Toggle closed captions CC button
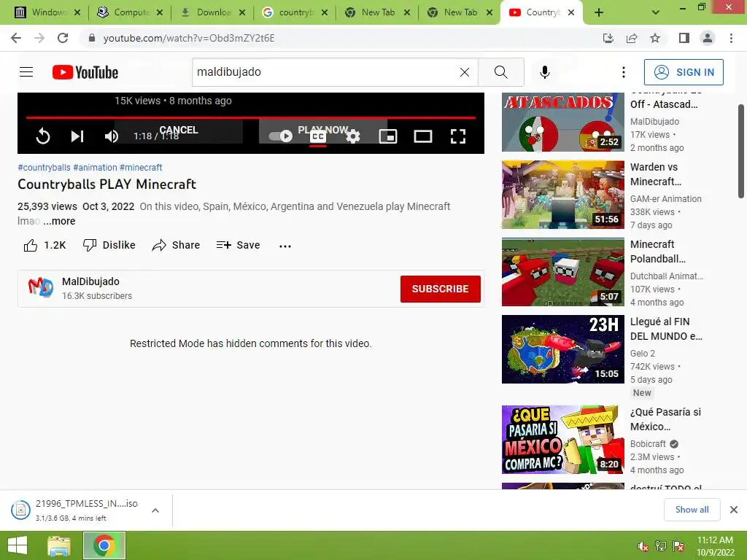Image resolution: width=747 pixels, height=560 pixels. pyautogui.click(x=318, y=136)
